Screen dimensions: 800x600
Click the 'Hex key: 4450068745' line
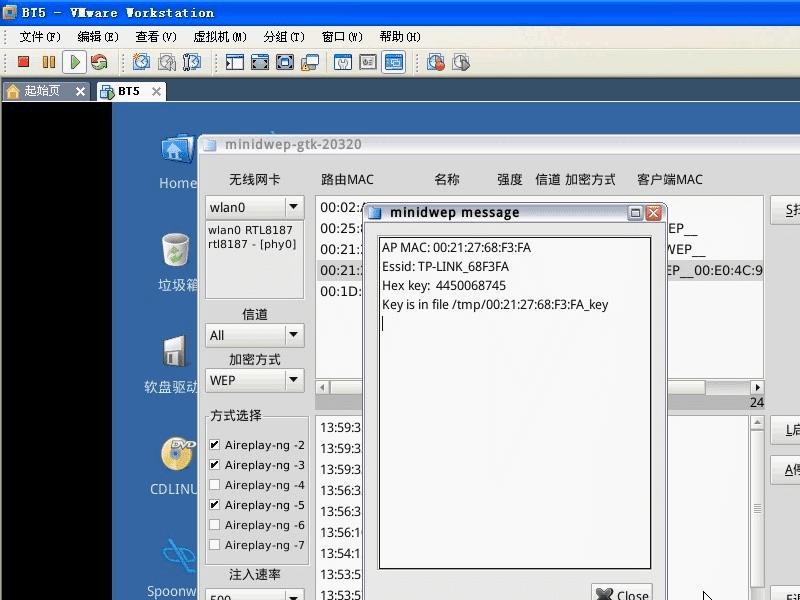click(x=444, y=286)
